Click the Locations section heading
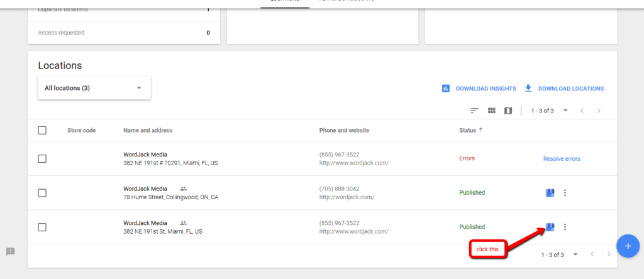 pyautogui.click(x=60, y=65)
